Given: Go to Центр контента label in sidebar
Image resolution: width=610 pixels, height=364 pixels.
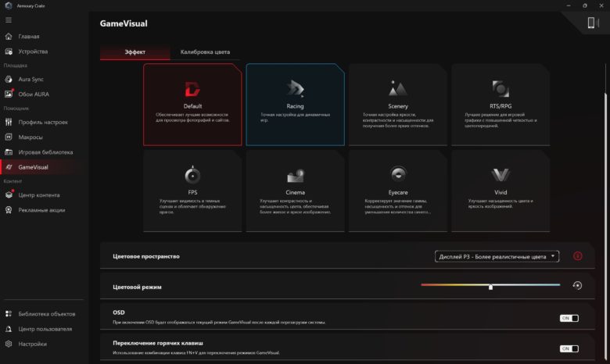Looking at the screenshot, I should tap(39, 194).
